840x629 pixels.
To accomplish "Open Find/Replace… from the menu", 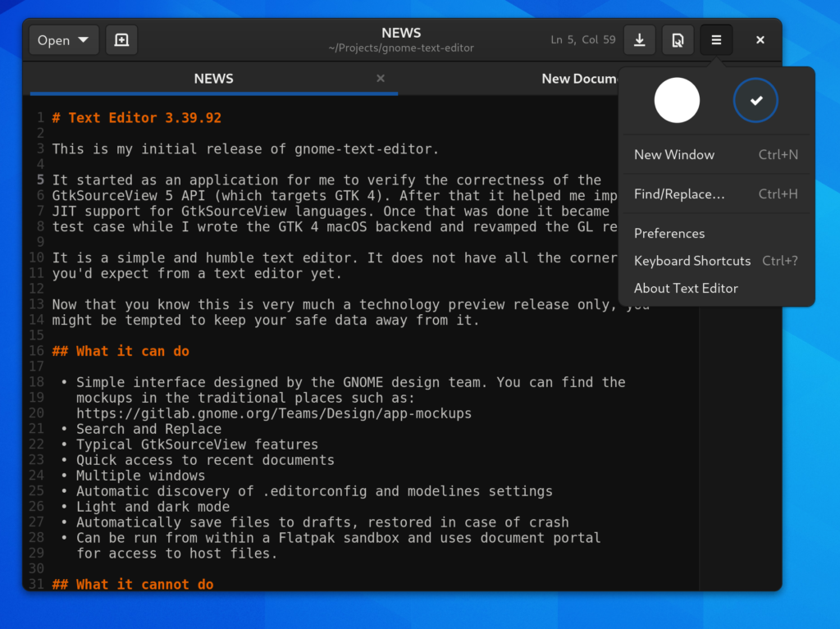I will click(716, 194).
